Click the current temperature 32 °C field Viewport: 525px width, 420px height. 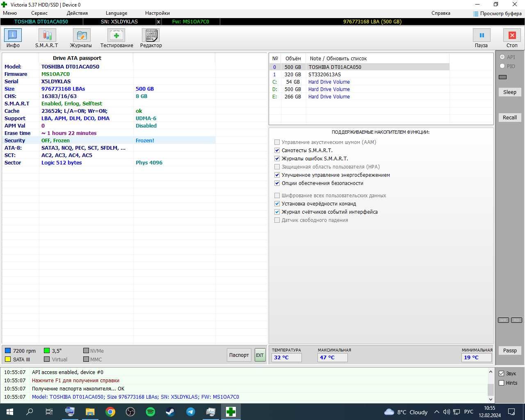coord(286,357)
